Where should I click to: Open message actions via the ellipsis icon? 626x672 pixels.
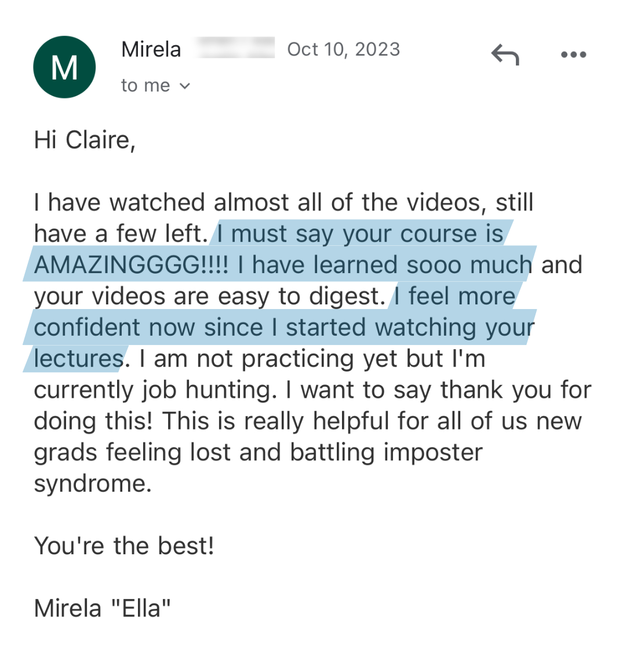point(573,54)
